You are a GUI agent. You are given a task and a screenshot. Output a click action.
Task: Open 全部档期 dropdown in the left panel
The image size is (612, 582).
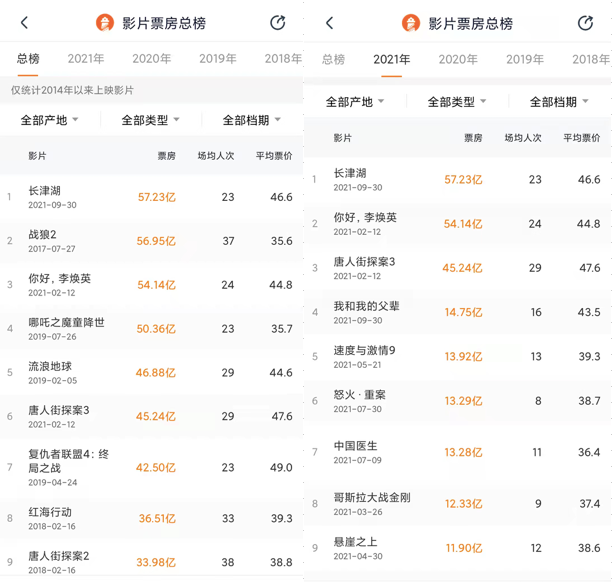[x=252, y=120]
